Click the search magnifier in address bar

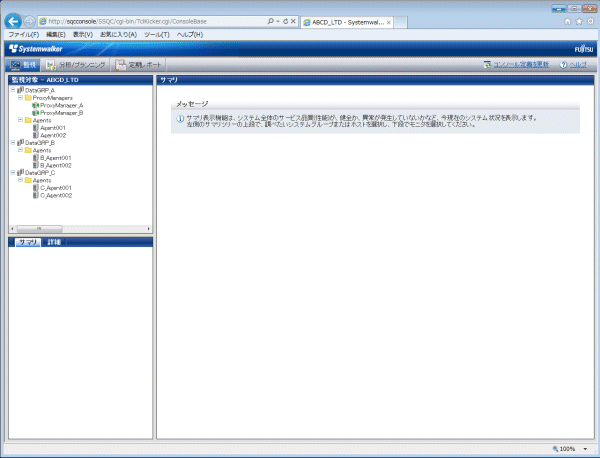(x=271, y=21)
